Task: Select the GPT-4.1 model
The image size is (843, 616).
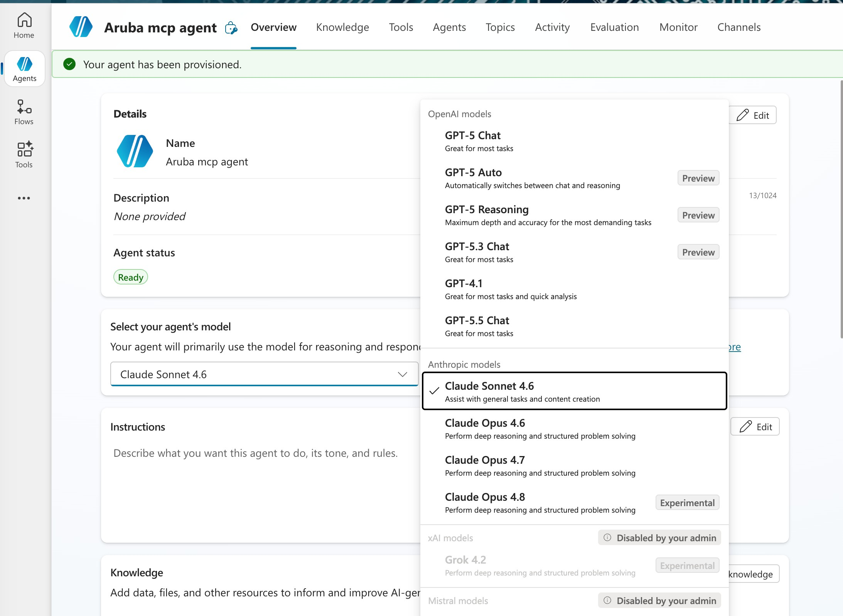Action: [x=575, y=289]
